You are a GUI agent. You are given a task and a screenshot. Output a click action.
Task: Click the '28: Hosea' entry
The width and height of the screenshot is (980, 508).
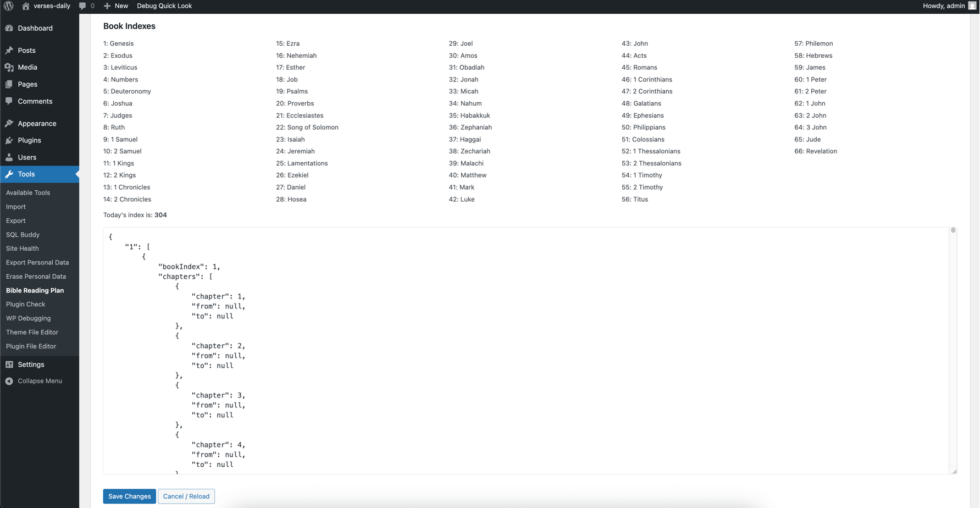[291, 199]
